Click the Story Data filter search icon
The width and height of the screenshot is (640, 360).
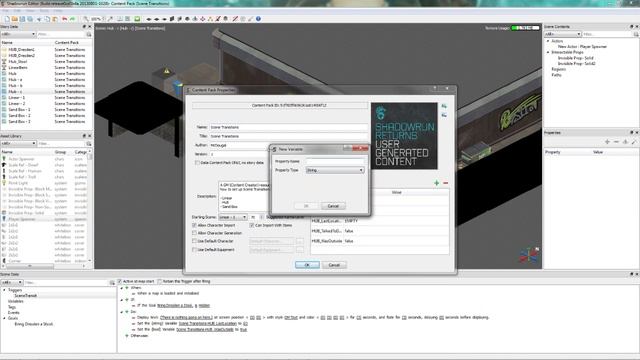point(89,35)
